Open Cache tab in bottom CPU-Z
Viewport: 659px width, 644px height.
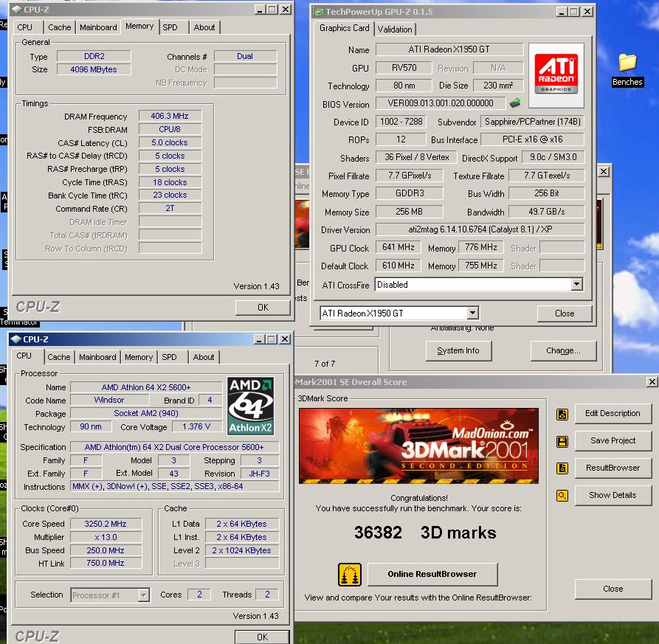(59, 357)
